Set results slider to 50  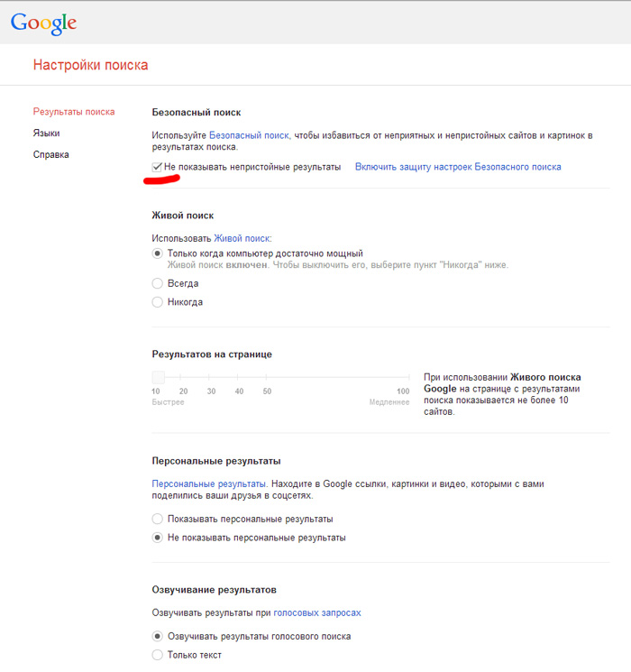coord(267,377)
